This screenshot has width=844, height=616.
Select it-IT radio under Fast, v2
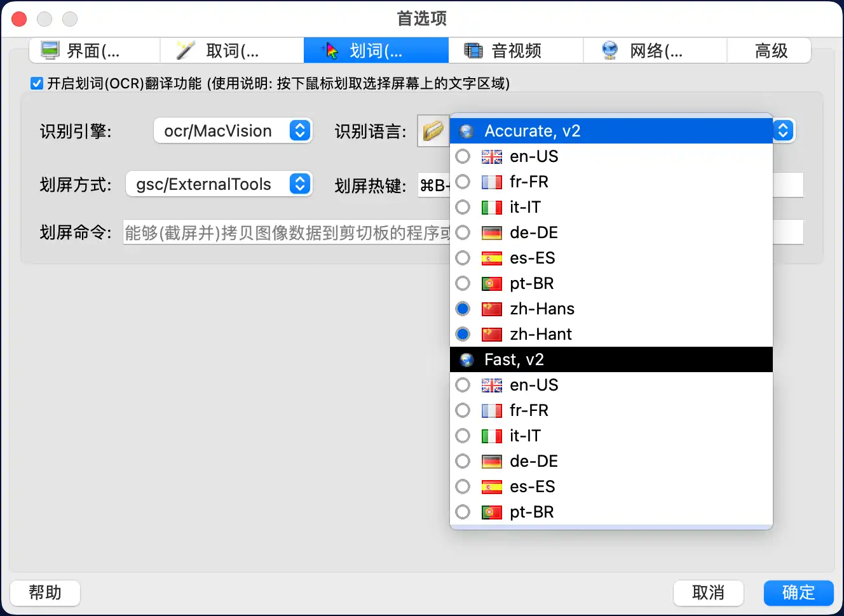(463, 436)
